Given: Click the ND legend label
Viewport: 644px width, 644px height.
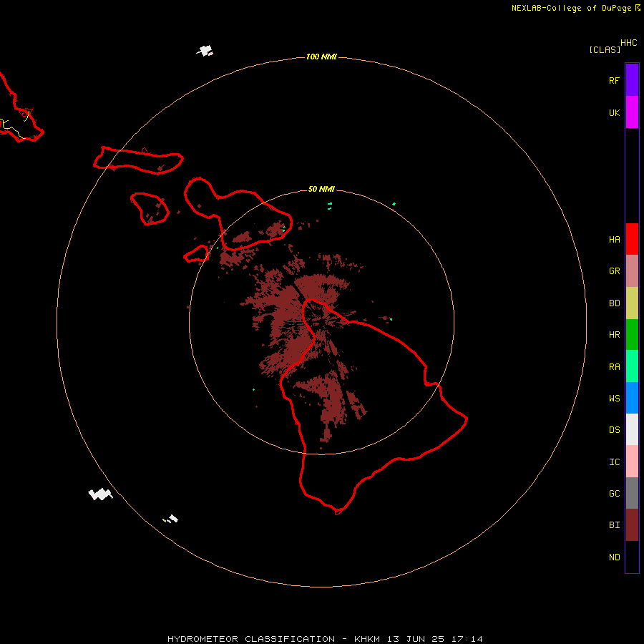Looking at the screenshot, I should (x=614, y=557).
